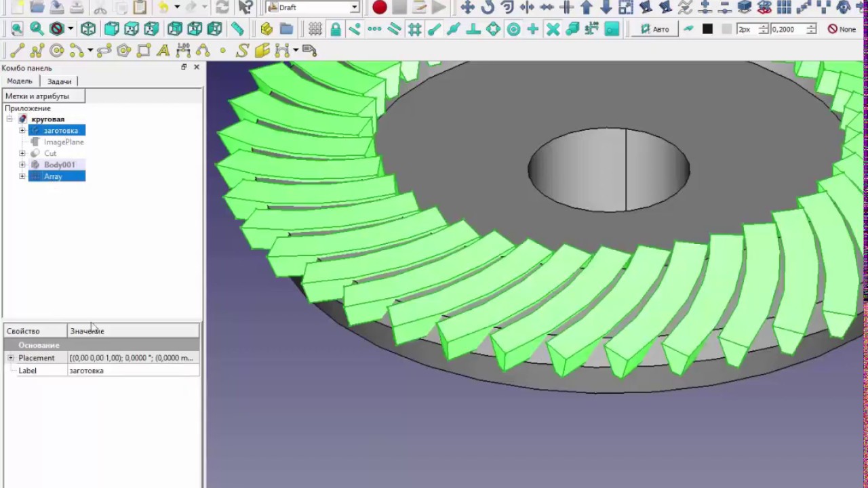Select the Draft BSpline tool

click(x=203, y=51)
